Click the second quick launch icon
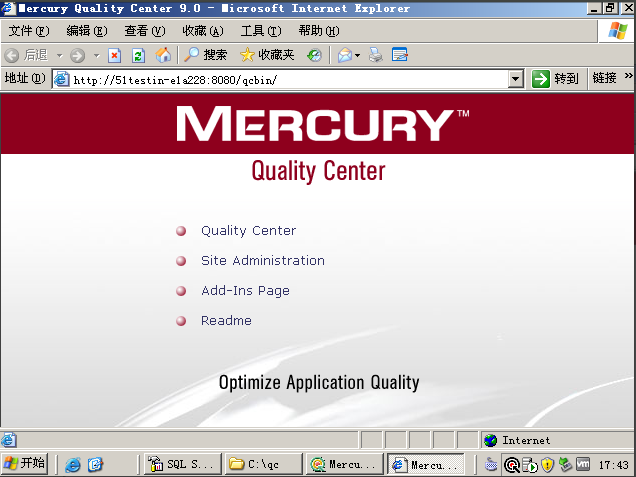636x477 pixels. [x=95, y=464]
